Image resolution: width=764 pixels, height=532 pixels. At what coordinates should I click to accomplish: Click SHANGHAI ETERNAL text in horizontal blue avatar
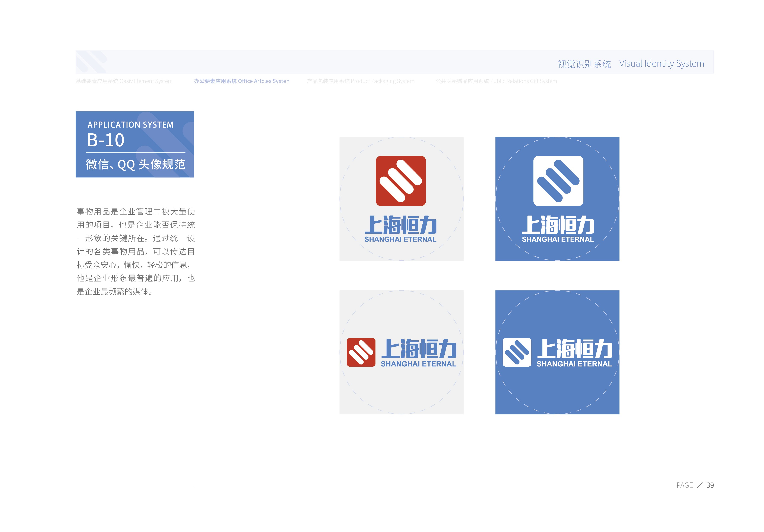point(574,364)
